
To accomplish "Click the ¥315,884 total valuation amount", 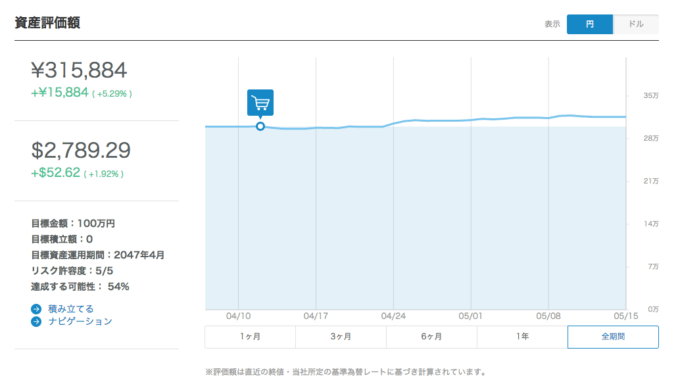I will pyautogui.click(x=79, y=70).
